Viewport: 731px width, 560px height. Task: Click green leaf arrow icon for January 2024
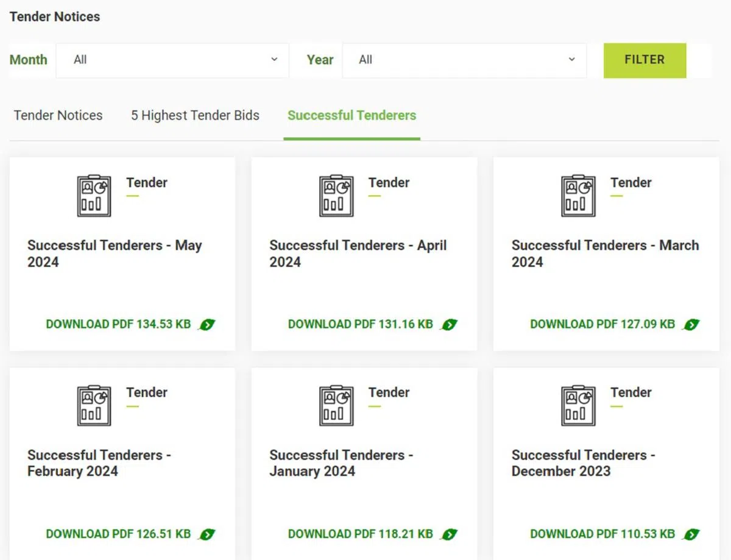pos(450,534)
